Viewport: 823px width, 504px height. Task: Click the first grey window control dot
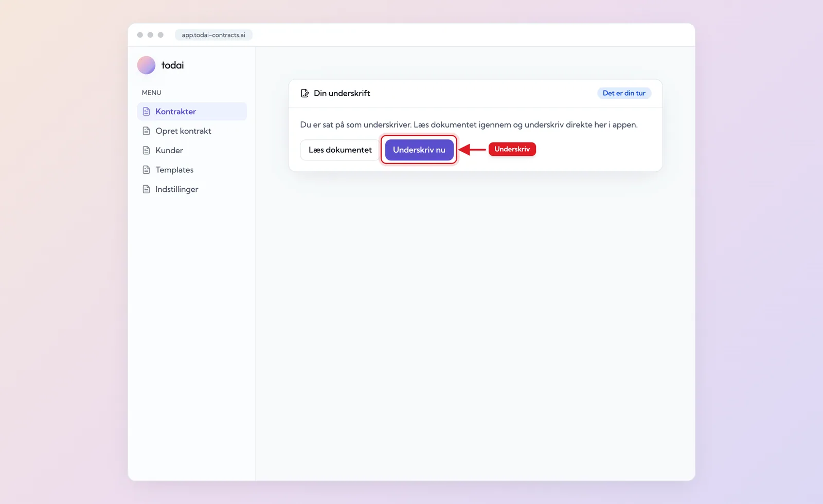pos(140,35)
